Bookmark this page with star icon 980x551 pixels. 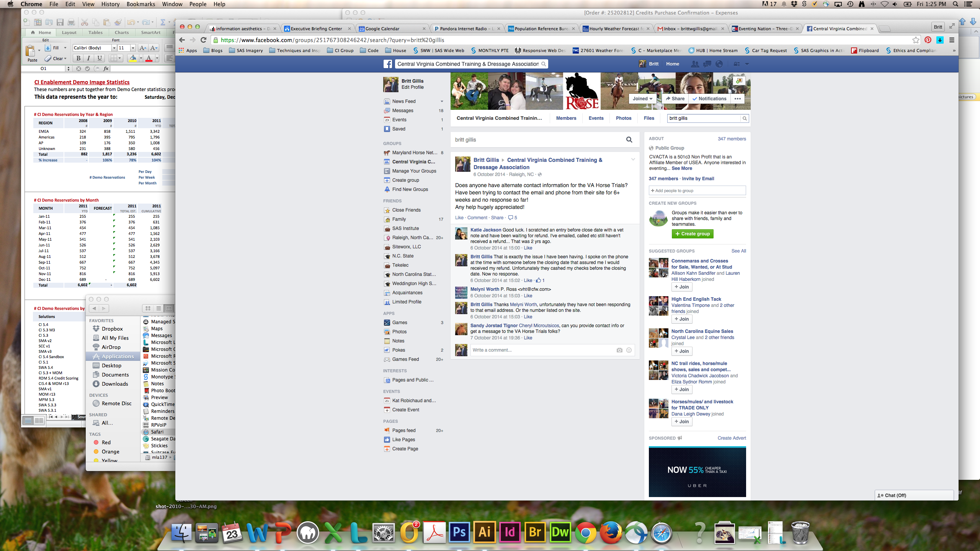pos(915,40)
